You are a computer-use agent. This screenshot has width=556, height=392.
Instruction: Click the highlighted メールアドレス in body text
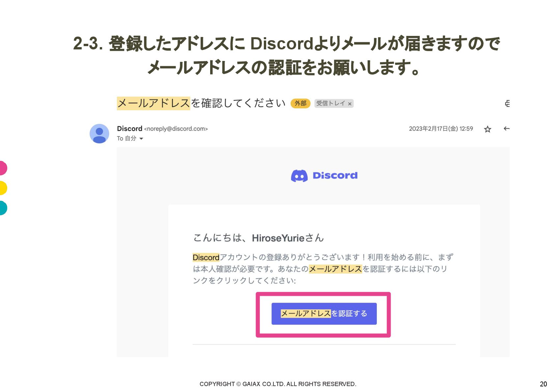pos(335,269)
